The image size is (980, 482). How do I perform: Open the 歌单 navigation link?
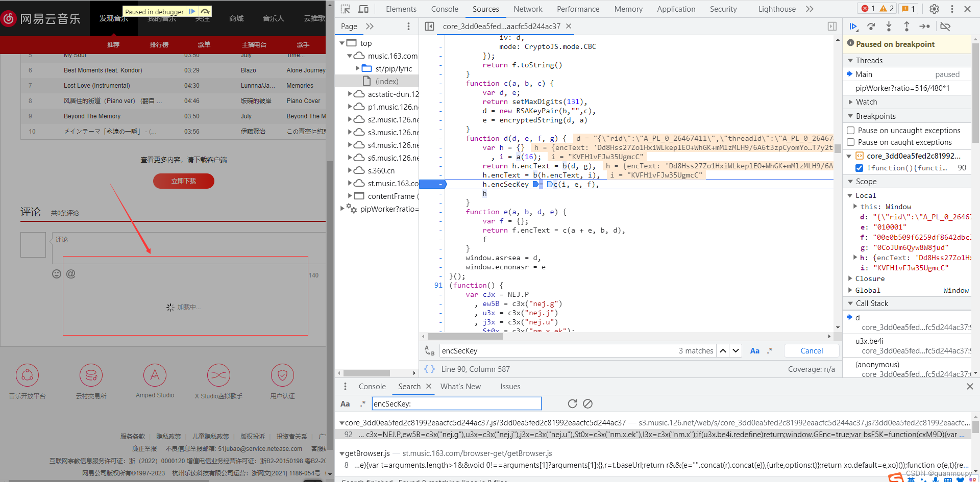[204, 44]
